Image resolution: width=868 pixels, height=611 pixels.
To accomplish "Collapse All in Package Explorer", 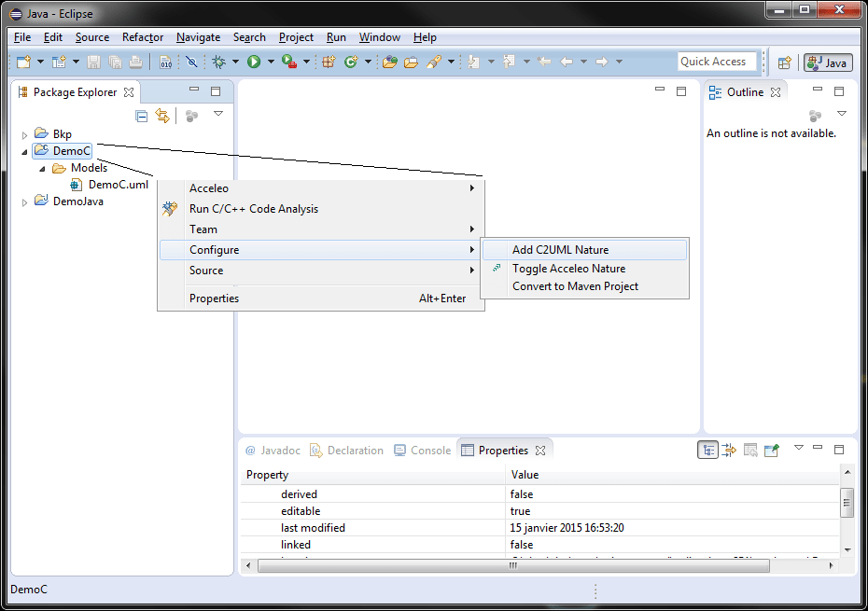I will [x=140, y=115].
